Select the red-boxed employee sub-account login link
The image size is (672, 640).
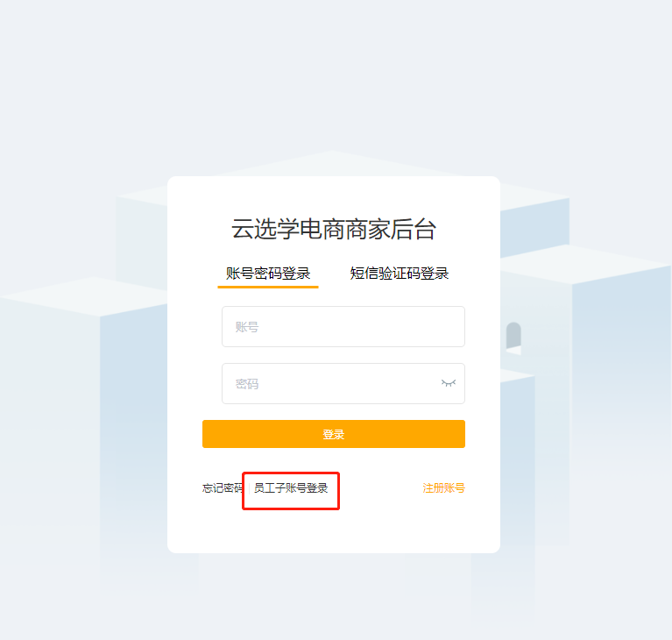coord(291,488)
